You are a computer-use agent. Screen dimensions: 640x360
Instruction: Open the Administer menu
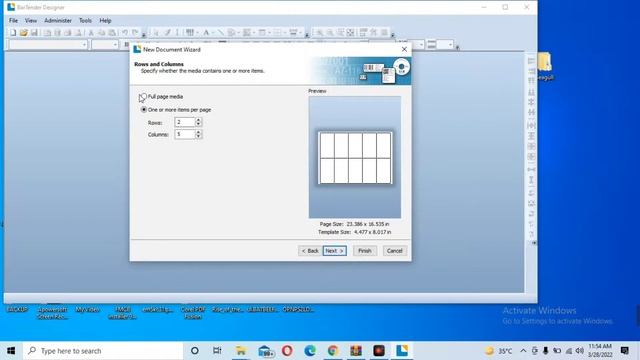[x=58, y=20]
